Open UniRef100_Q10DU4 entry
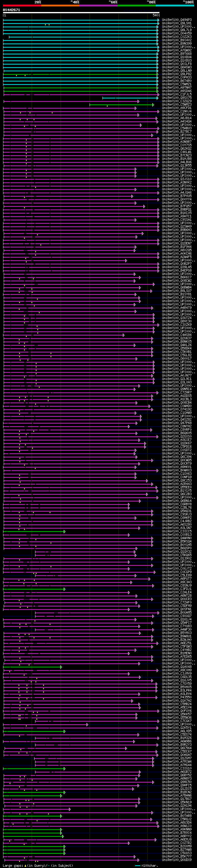 click(x=177, y=57)
